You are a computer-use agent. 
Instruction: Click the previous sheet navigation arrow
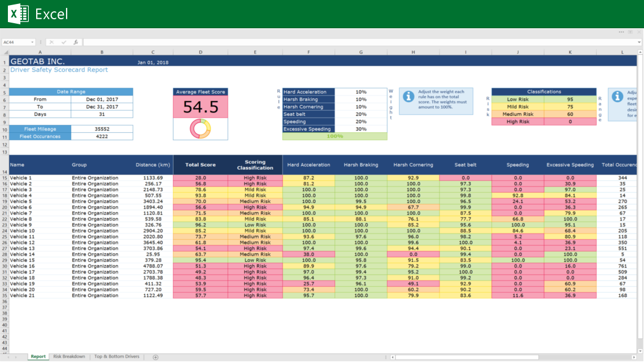(x=8, y=357)
